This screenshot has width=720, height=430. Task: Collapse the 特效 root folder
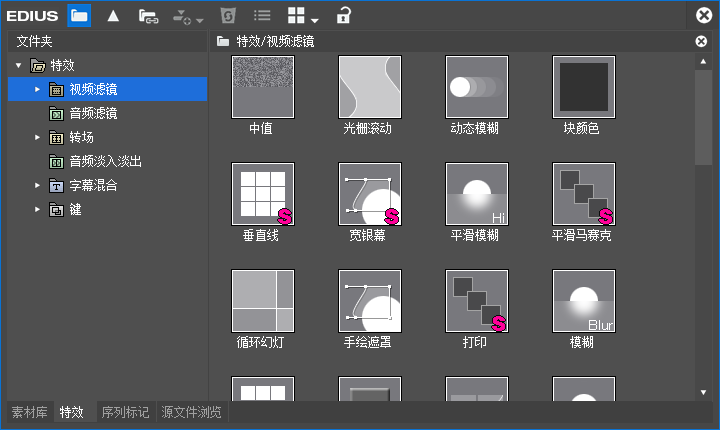pos(18,66)
